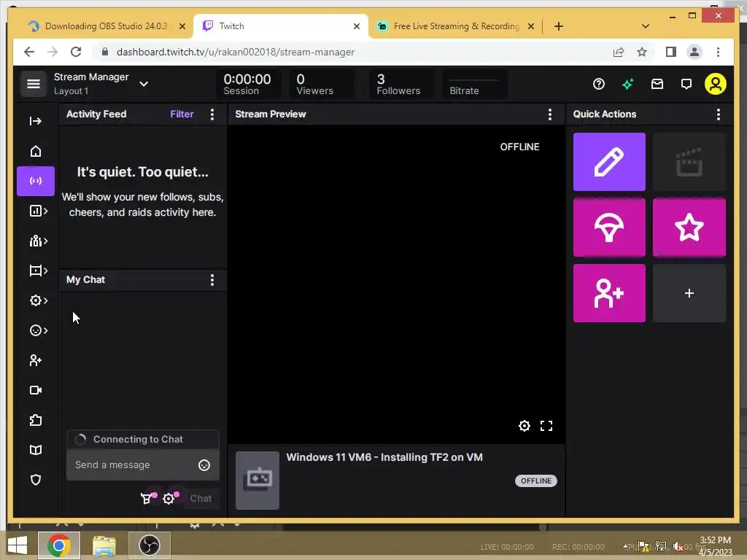Viewport: 747px width, 560px height.
Task: Click the Raid Channel parachute tile
Action: (x=609, y=227)
